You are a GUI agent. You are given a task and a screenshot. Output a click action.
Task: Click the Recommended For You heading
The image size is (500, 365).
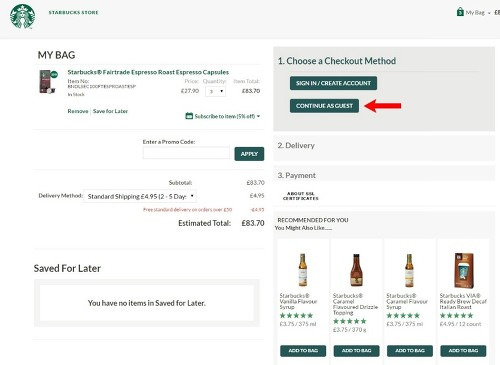click(x=313, y=220)
